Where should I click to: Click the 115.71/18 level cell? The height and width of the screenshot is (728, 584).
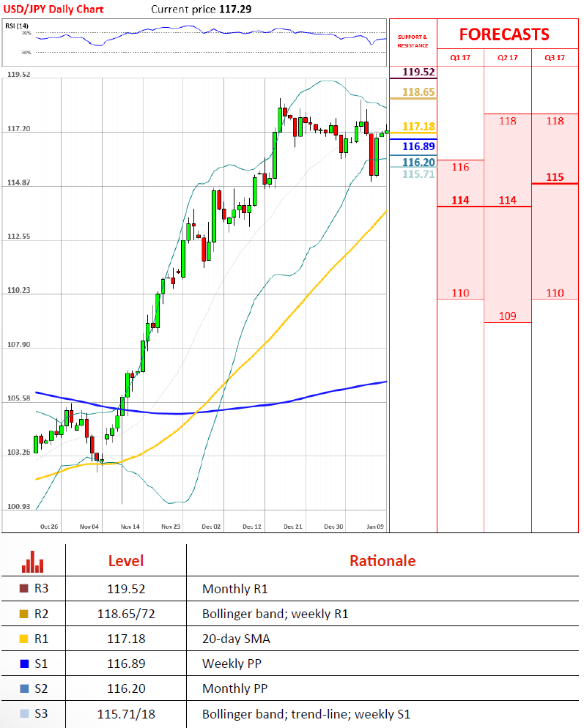(x=126, y=714)
